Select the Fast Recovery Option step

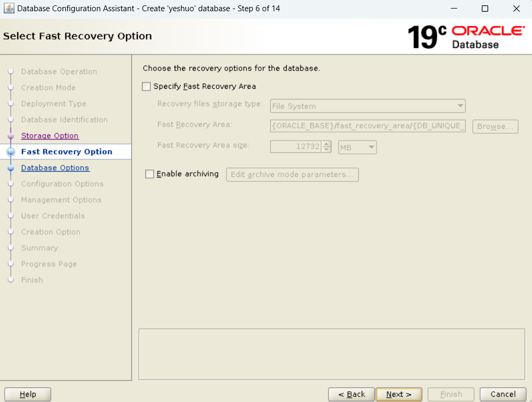coord(66,152)
